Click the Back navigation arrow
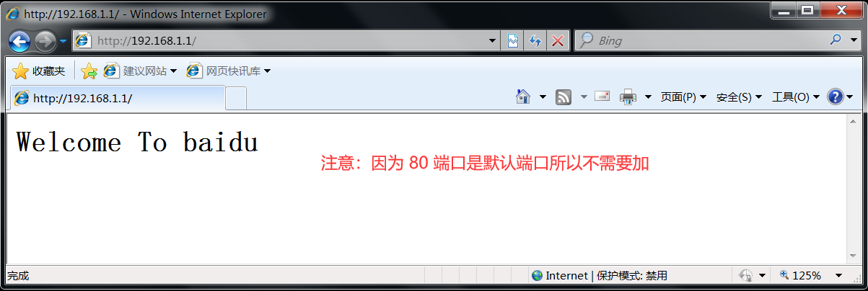 pyautogui.click(x=19, y=41)
